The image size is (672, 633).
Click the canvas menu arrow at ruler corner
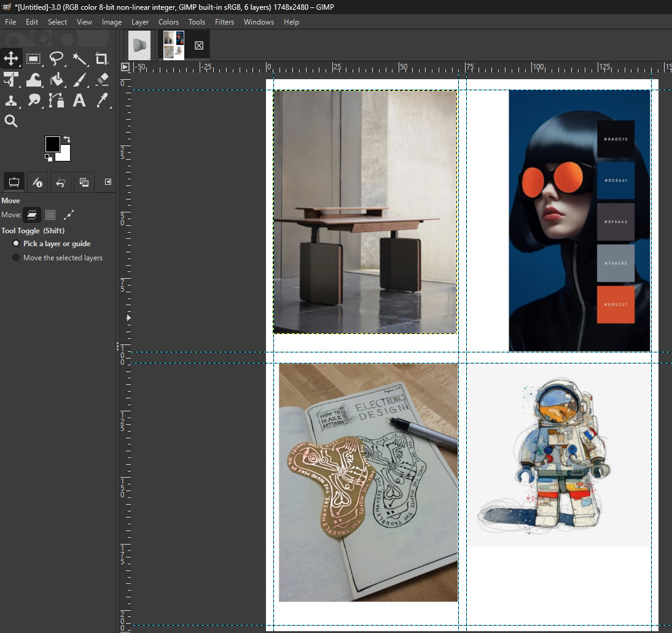click(125, 67)
